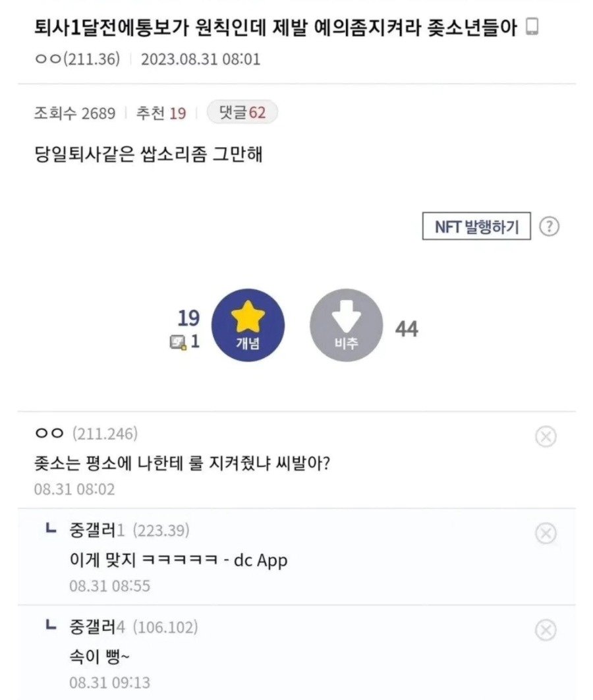Remove 중갤러4's reply using its X icon
This screenshot has height=700, width=593.
(x=546, y=631)
